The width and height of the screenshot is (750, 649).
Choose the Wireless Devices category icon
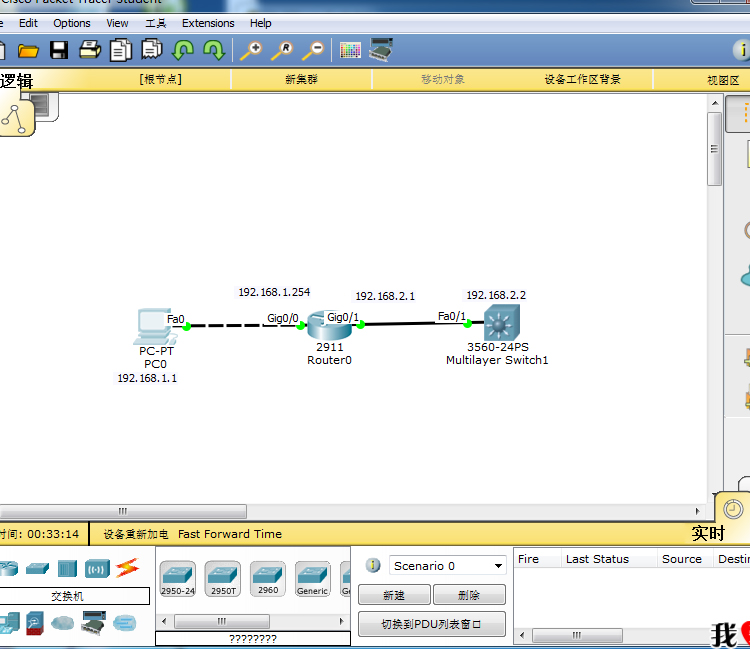click(97, 569)
